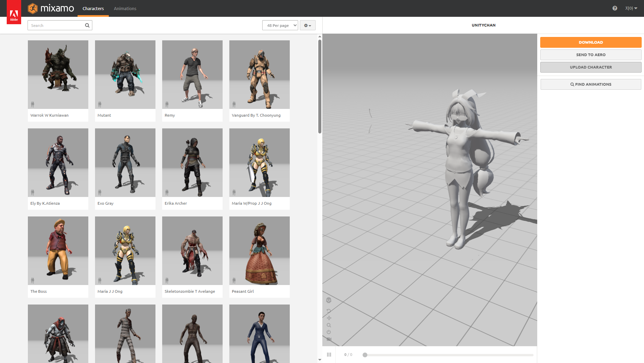This screenshot has width=644, height=363.
Task: Click the pause playback button
Action: [x=329, y=355]
